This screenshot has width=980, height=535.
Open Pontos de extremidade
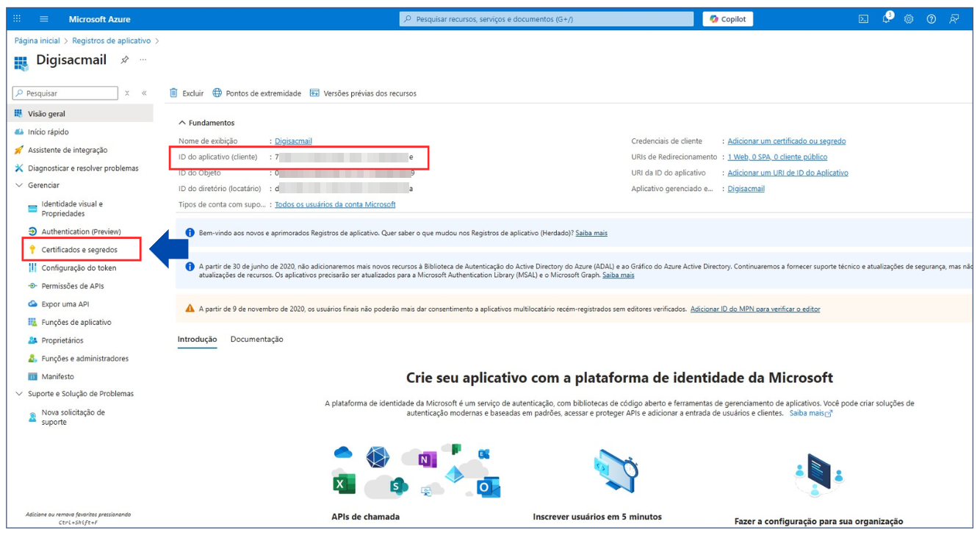257,93
